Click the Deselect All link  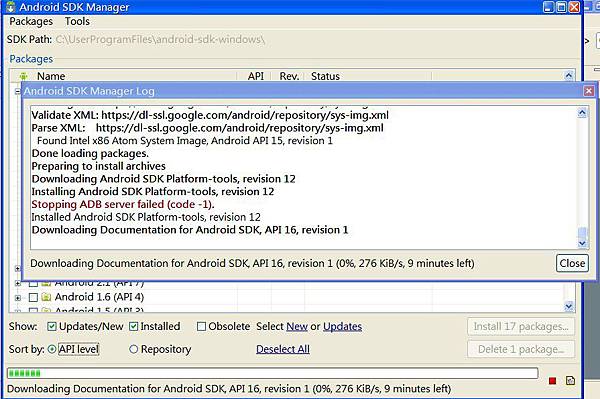(x=283, y=349)
